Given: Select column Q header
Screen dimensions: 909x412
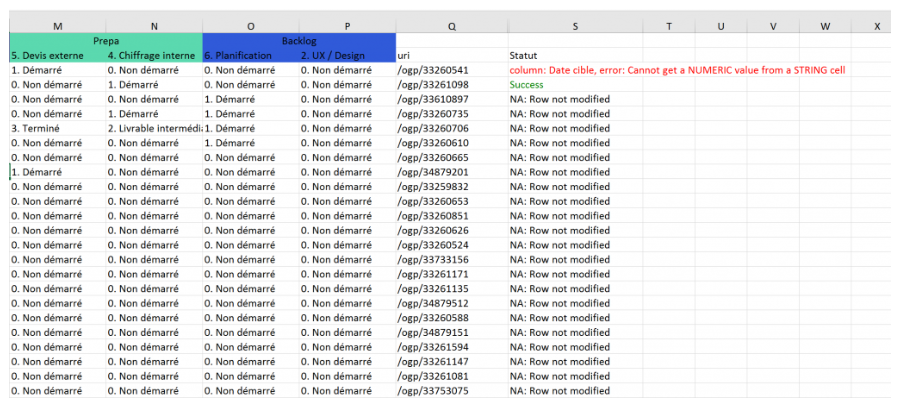Looking at the screenshot, I should point(451,26).
